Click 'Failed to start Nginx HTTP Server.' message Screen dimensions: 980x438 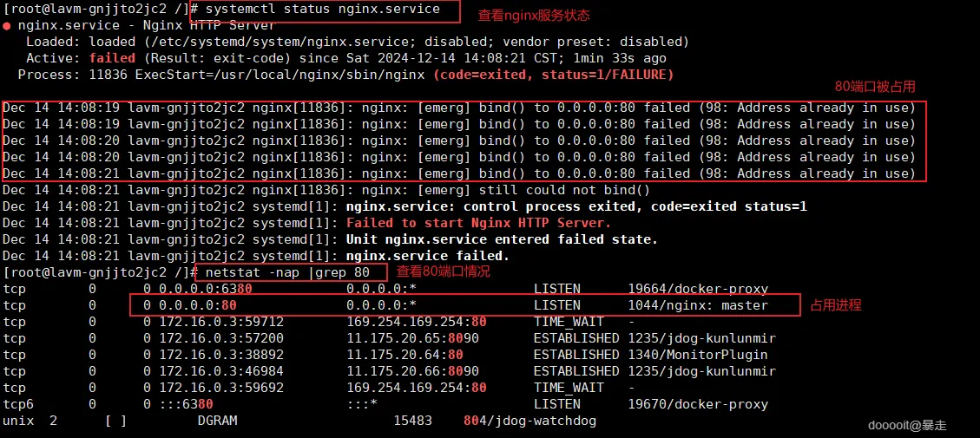tap(479, 222)
